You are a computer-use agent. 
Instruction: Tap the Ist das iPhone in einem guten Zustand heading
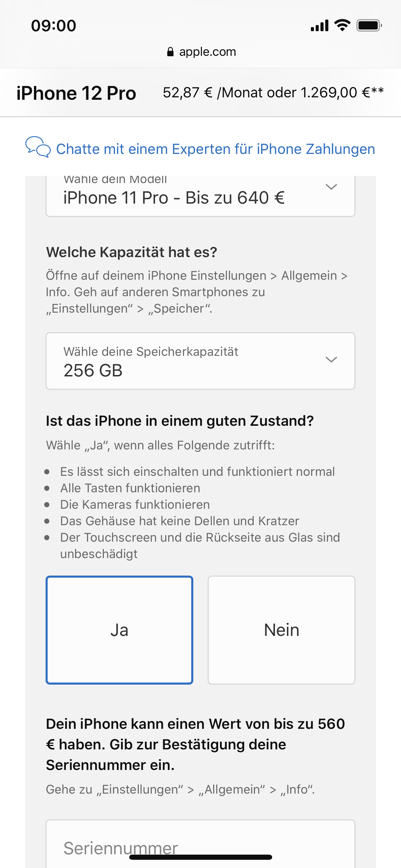click(180, 421)
